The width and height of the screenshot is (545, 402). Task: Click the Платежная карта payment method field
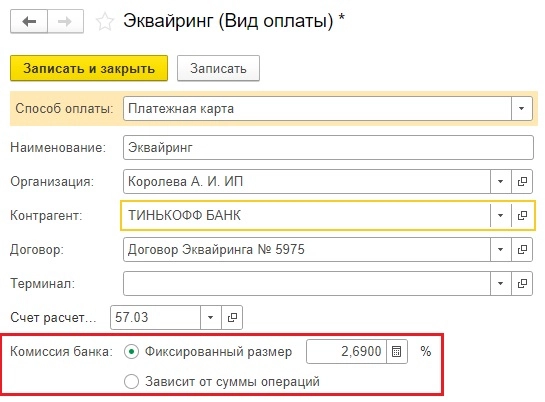point(317,109)
